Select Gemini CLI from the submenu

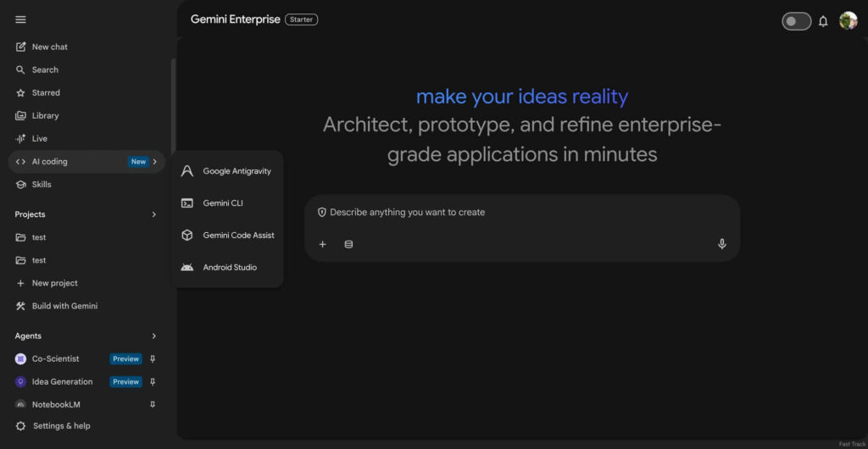coord(227,203)
